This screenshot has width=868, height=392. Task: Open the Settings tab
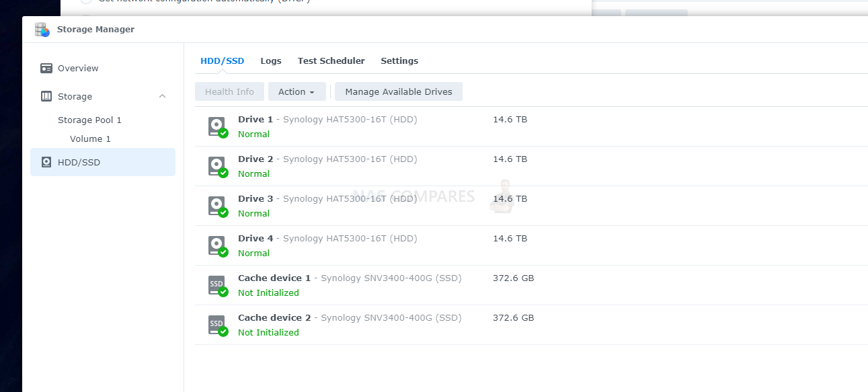point(399,61)
